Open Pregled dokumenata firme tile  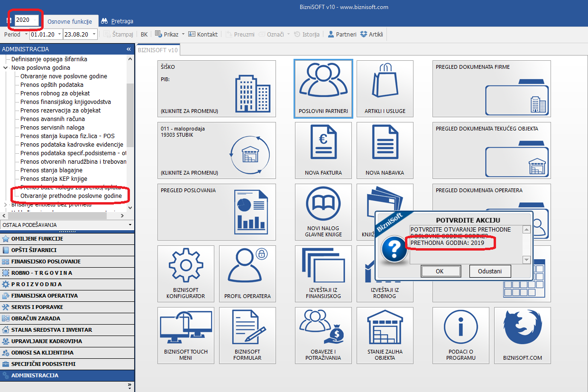click(x=492, y=89)
